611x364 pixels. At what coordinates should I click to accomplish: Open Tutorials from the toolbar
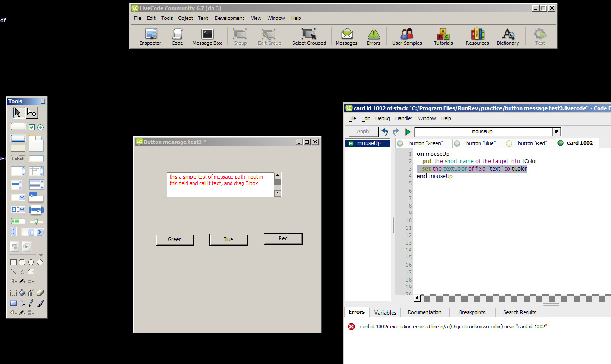[x=443, y=37]
